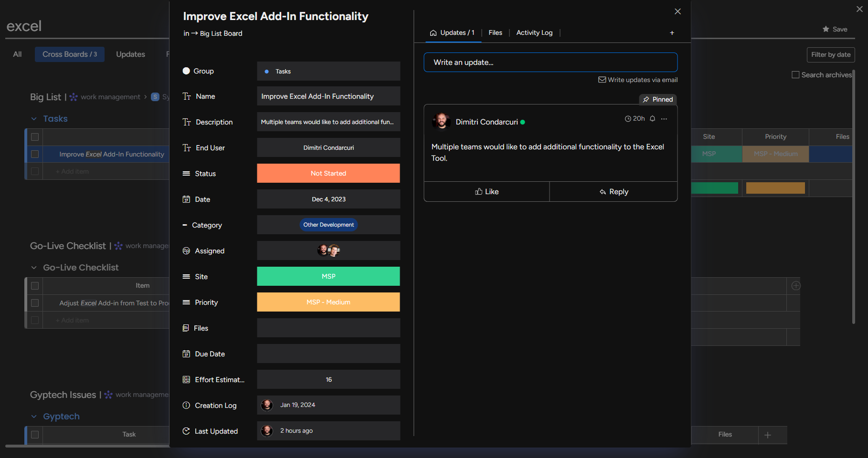The width and height of the screenshot is (868, 458).
Task: Click the Due Date calendar icon
Action: point(186,354)
